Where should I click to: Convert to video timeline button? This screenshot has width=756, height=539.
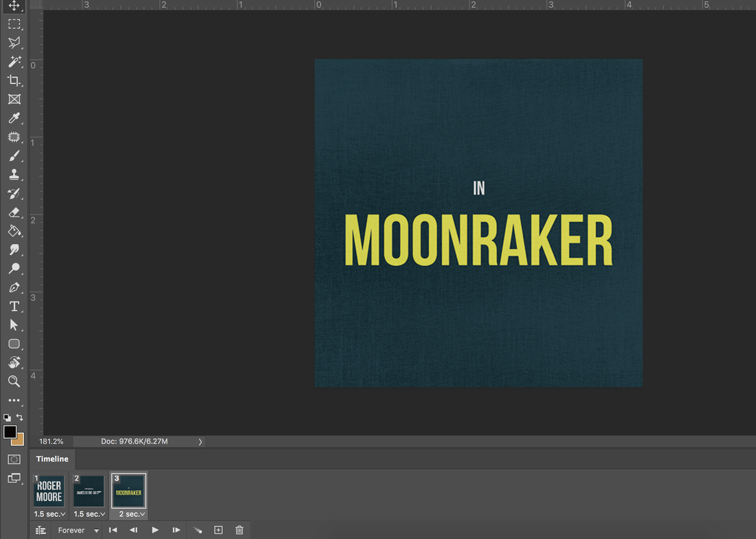coord(41,530)
